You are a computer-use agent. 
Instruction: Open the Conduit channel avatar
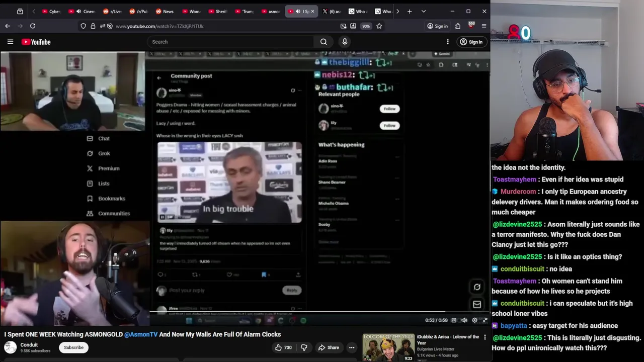pyautogui.click(x=10, y=347)
